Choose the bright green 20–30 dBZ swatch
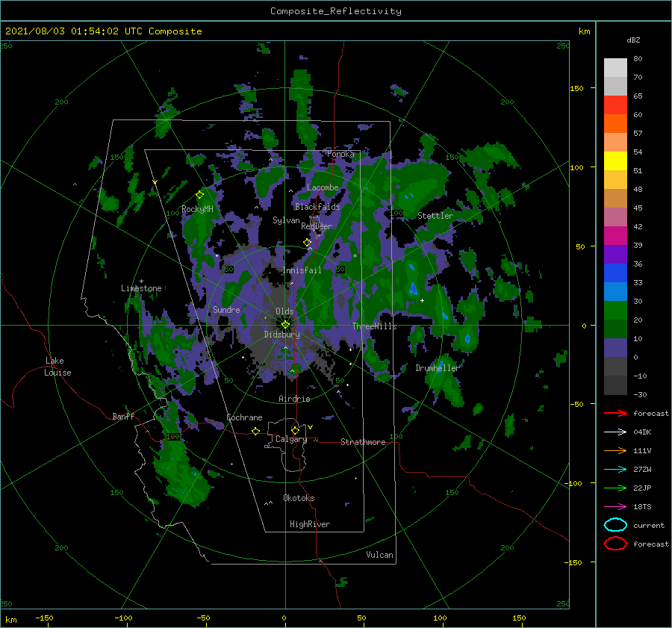The image size is (672, 628). pyautogui.click(x=615, y=311)
